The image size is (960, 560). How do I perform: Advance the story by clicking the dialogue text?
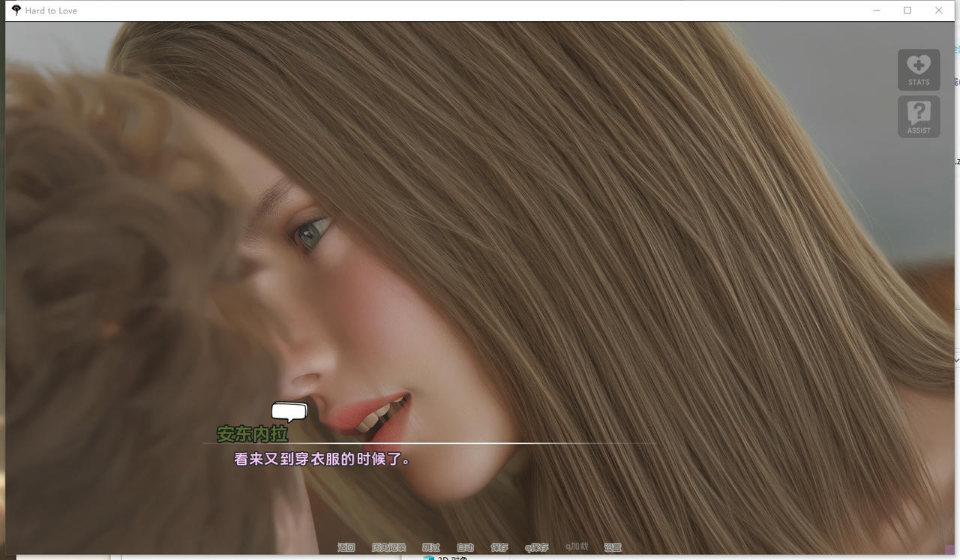pyautogui.click(x=321, y=459)
